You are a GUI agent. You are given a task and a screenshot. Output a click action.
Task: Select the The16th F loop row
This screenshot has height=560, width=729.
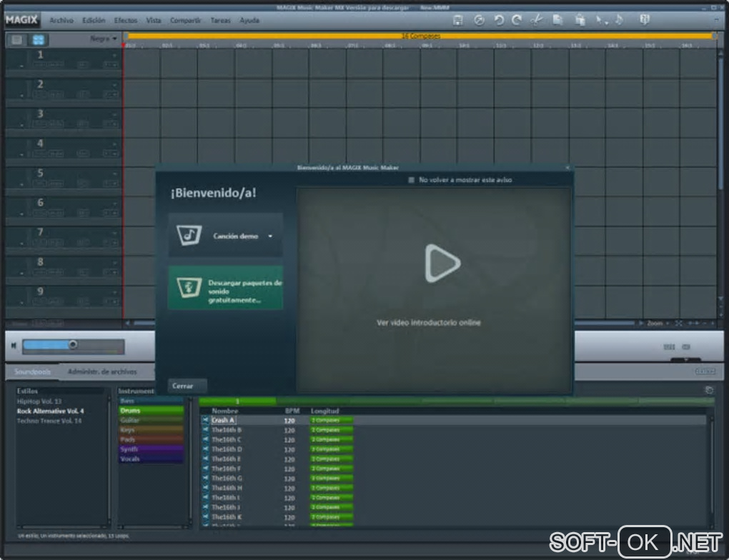453,469
